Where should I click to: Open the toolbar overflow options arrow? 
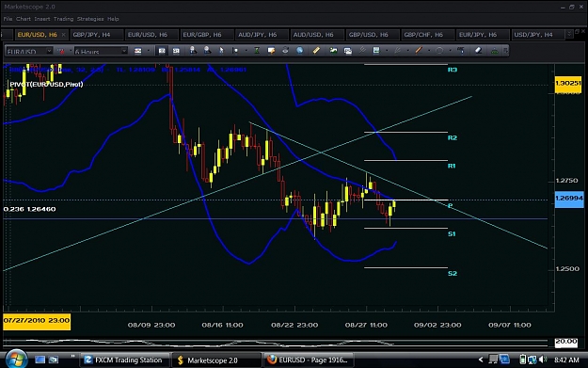coord(506,50)
